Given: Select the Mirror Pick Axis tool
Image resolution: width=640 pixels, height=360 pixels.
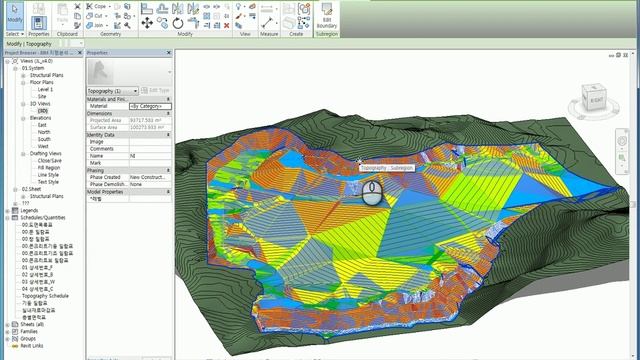Looking at the screenshot, I should pyautogui.click(x=178, y=8).
